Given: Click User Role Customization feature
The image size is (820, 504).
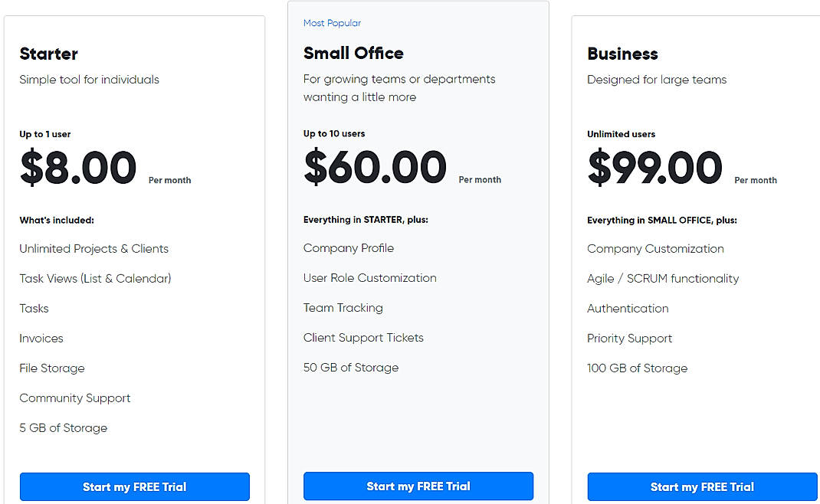Looking at the screenshot, I should click(x=370, y=278).
